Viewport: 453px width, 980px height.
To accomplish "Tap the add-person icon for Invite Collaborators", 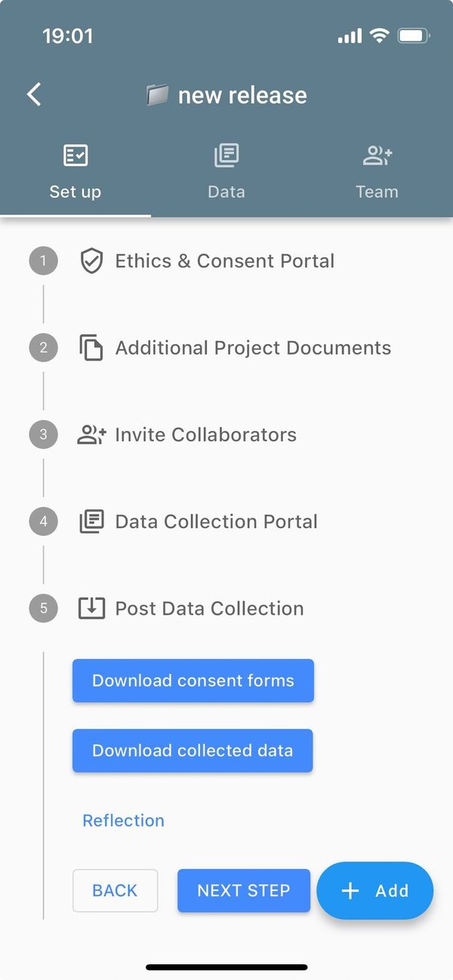I will point(91,435).
